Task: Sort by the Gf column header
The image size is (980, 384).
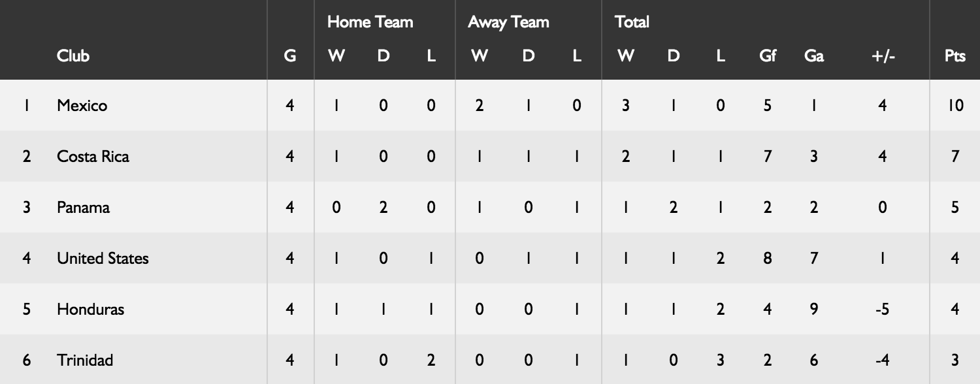Action: click(x=767, y=56)
